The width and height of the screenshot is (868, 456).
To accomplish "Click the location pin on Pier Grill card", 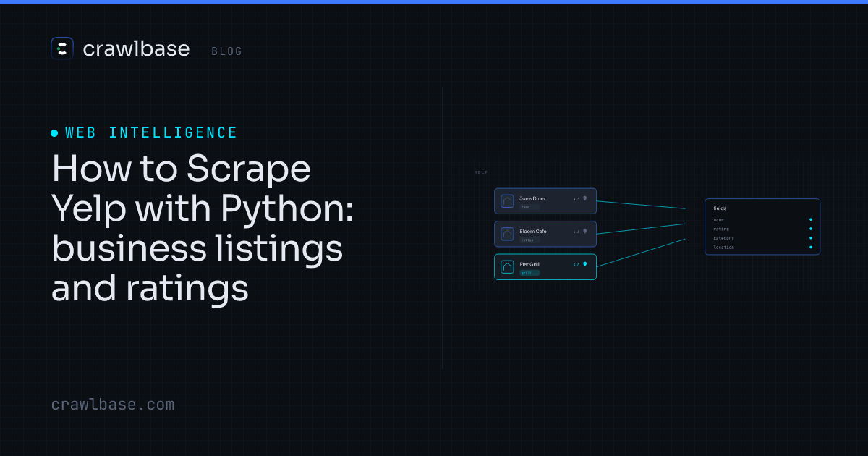I will [x=585, y=264].
